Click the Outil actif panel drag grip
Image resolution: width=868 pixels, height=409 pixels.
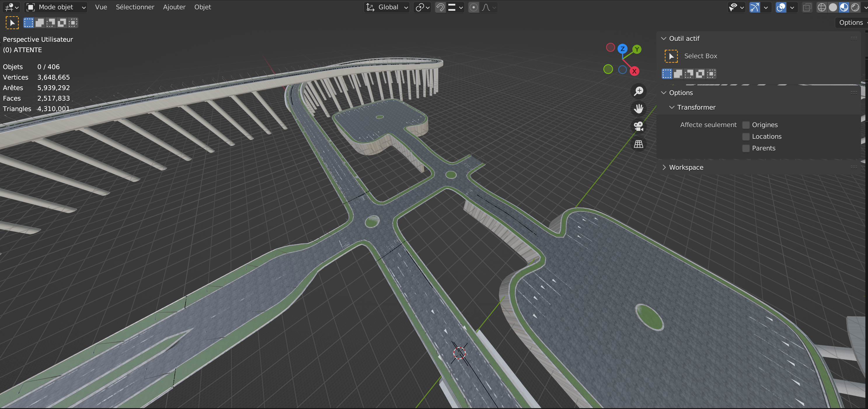click(853, 38)
